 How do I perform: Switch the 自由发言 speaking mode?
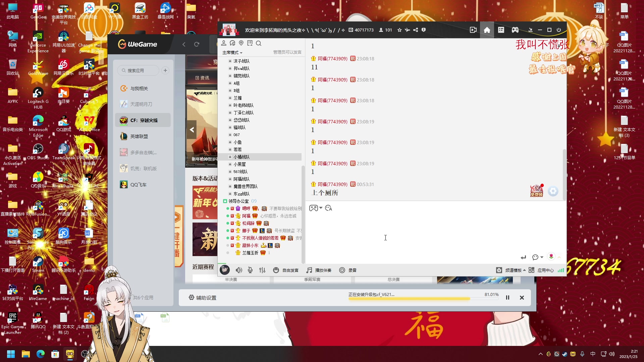tap(286, 270)
